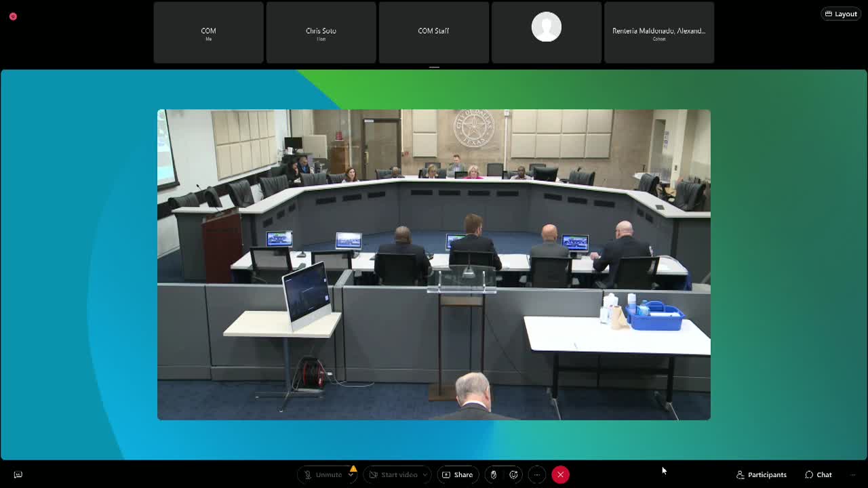Select the COM Staff participant tile

pos(433,33)
